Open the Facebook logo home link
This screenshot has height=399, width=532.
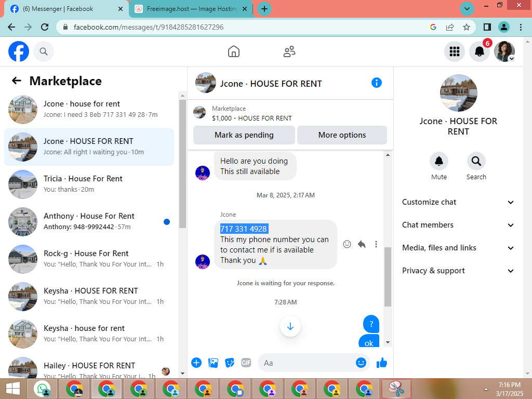[x=19, y=51]
